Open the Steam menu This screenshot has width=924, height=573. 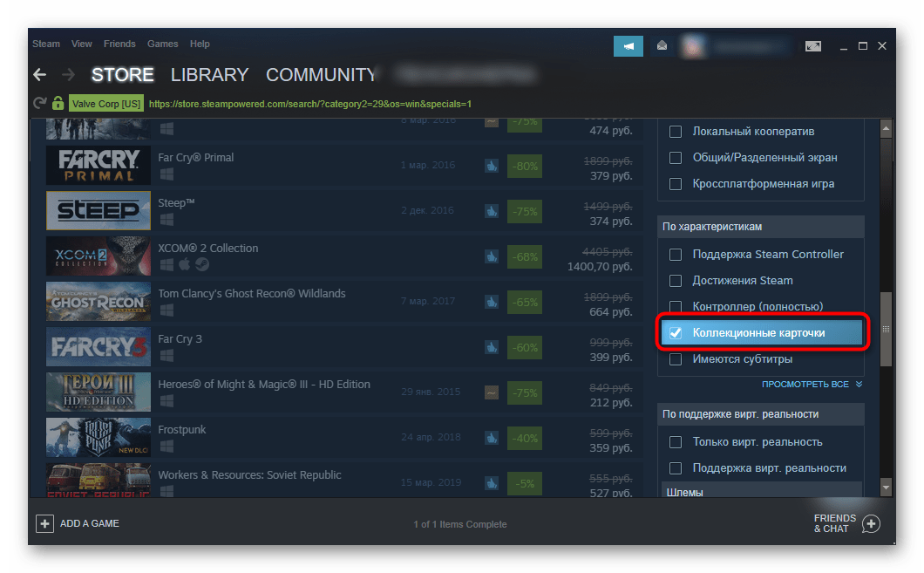46,44
